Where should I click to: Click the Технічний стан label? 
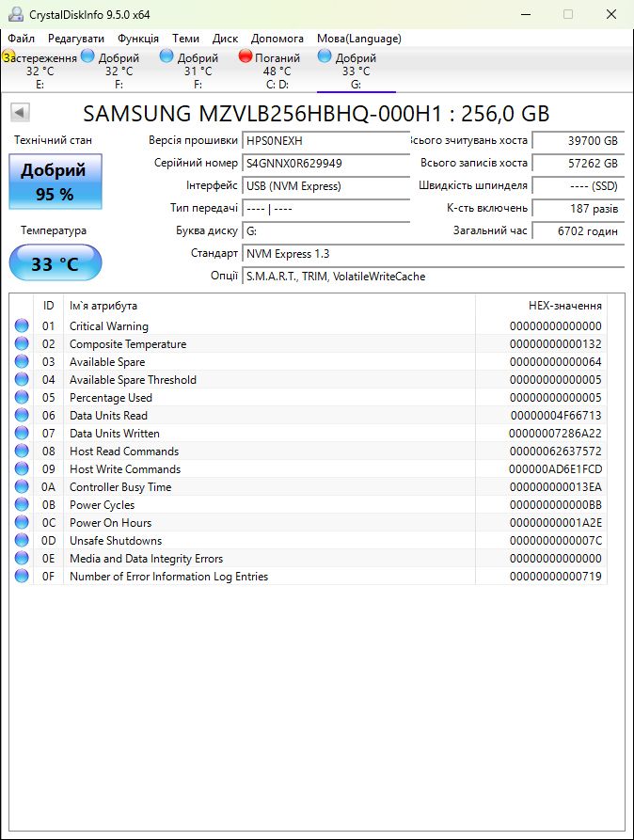click(53, 140)
